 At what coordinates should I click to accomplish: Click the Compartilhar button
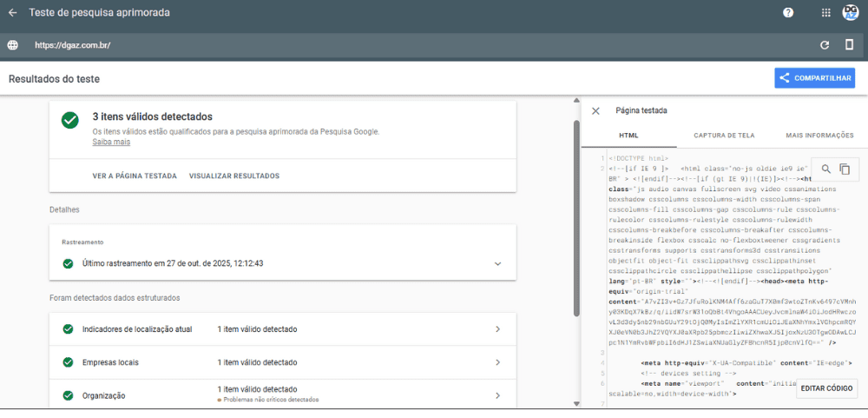pyautogui.click(x=814, y=78)
